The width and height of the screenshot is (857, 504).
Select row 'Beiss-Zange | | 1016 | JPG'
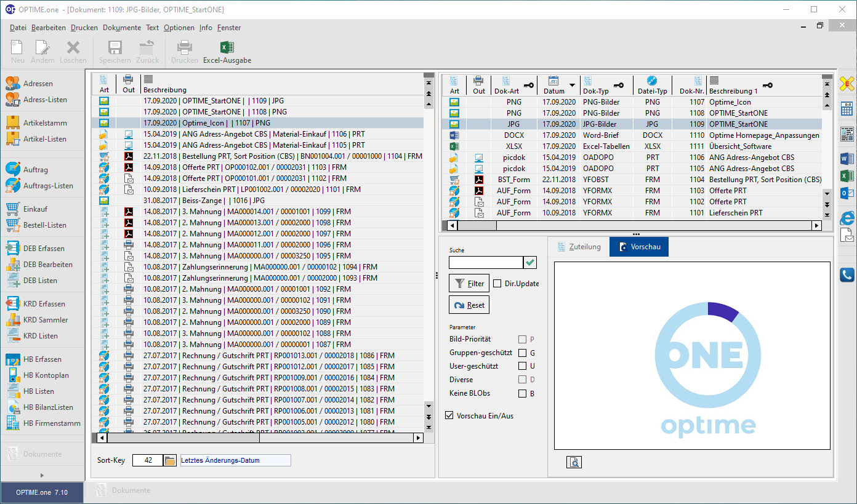(258, 200)
